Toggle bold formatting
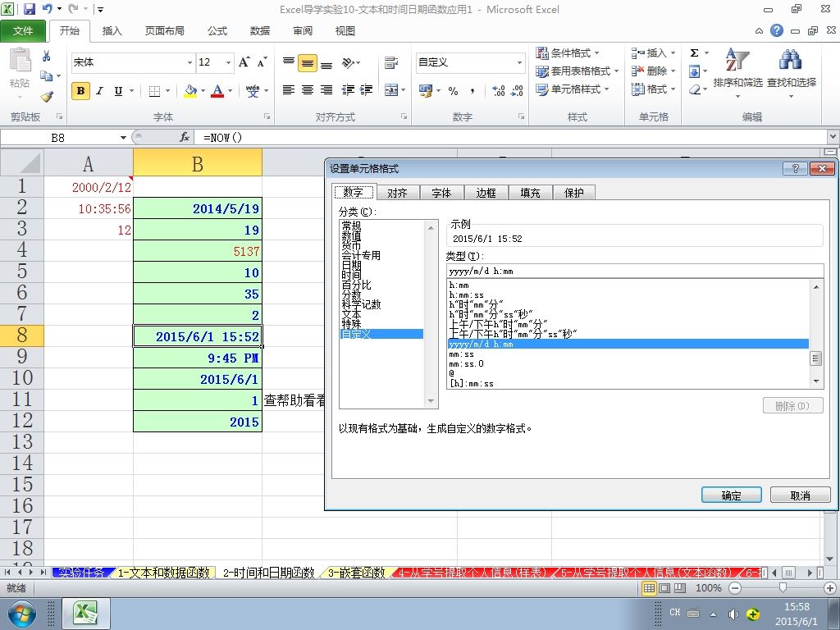The height and width of the screenshot is (630, 840). 81,91
